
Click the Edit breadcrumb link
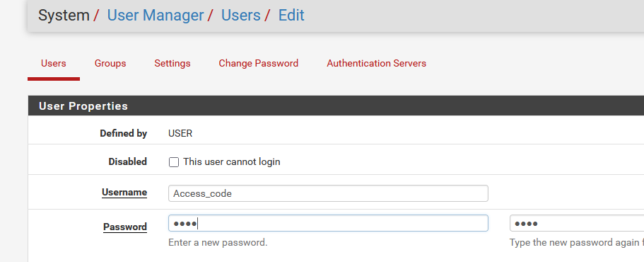click(x=291, y=16)
